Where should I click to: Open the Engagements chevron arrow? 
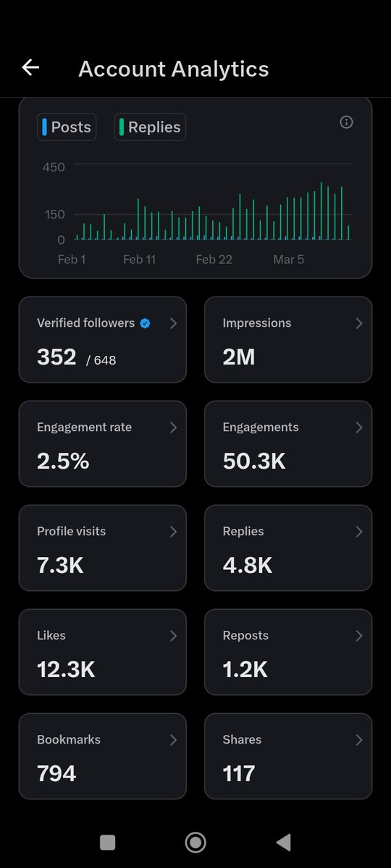(x=358, y=427)
